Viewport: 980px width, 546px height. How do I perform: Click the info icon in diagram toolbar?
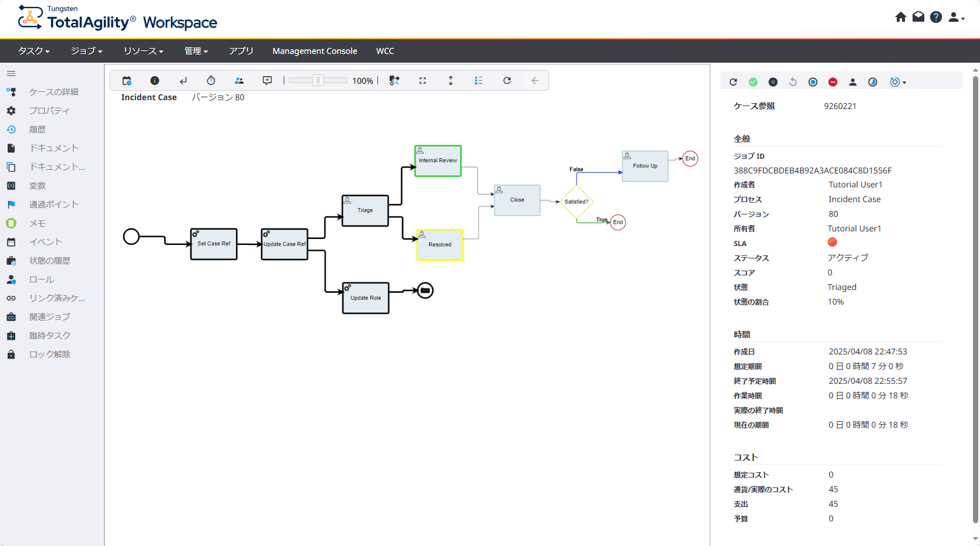pos(155,81)
